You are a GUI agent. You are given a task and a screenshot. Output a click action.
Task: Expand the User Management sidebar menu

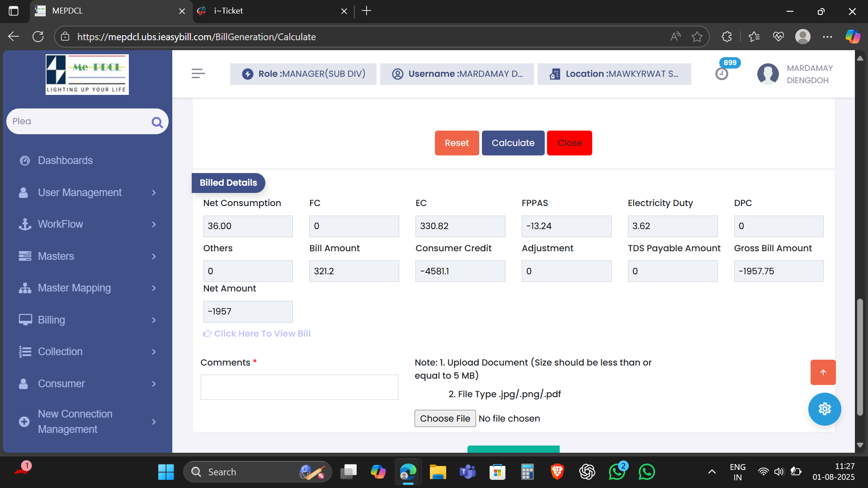[80, 192]
